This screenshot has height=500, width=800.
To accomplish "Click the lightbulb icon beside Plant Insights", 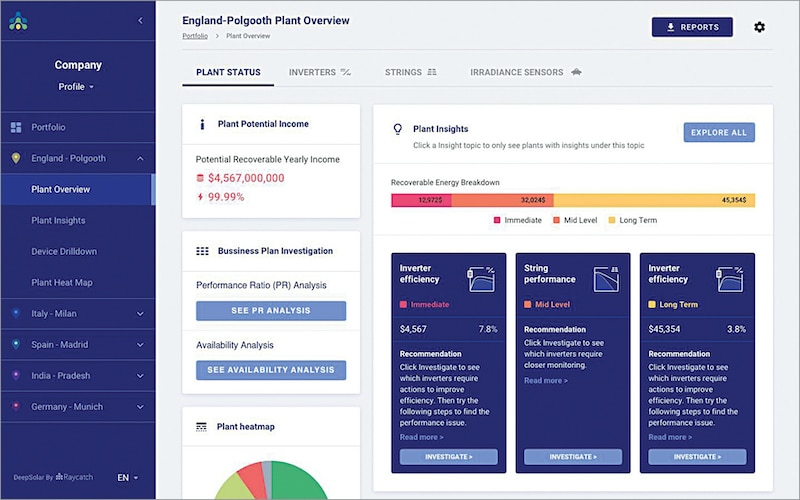I will [397, 129].
